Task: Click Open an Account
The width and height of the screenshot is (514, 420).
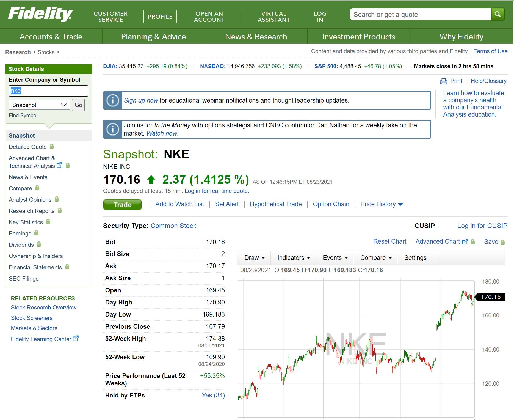Action: tap(209, 17)
